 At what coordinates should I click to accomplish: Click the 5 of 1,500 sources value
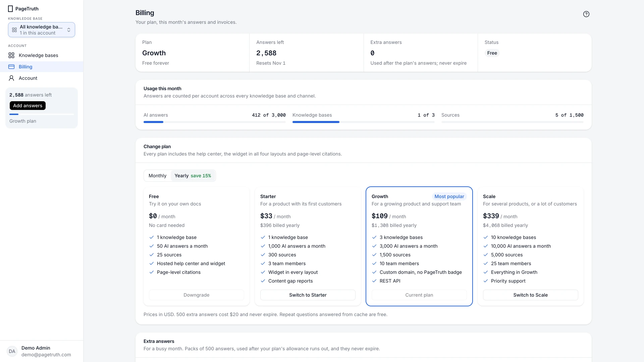pos(569,115)
